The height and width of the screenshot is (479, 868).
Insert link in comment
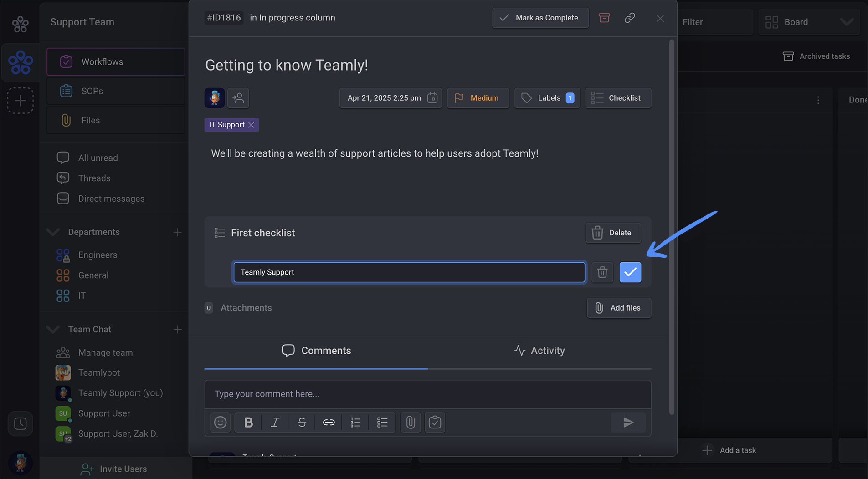click(x=329, y=423)
